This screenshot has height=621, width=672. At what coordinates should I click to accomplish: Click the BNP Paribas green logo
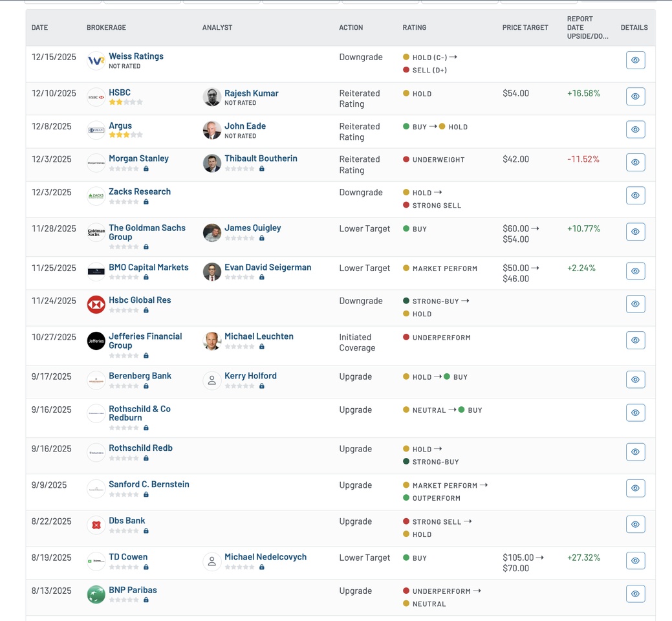click(x=96, y=594)
